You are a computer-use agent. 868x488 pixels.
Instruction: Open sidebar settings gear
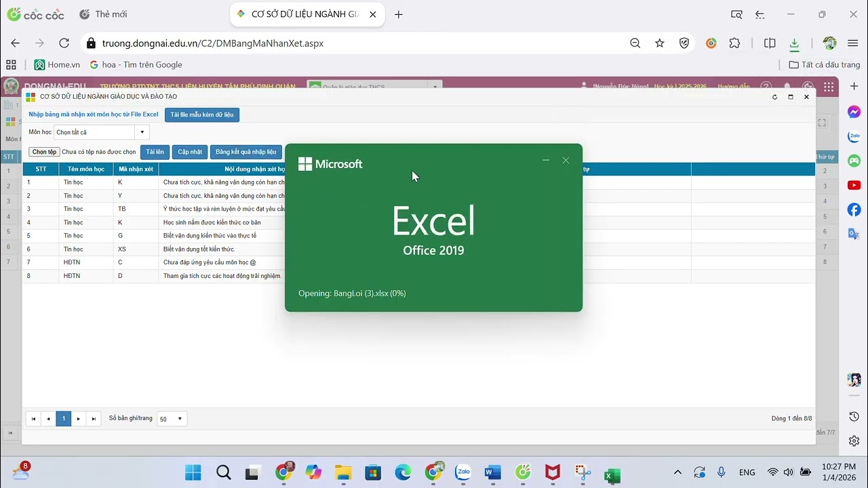(854, 441)
